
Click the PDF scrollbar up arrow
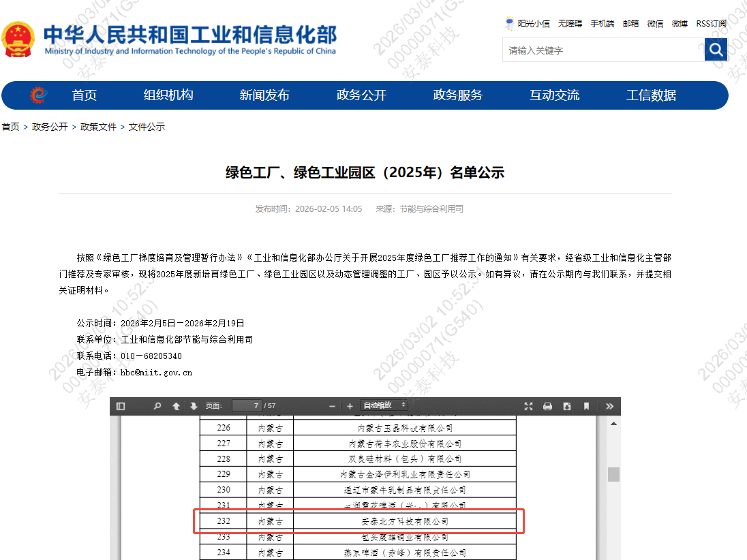[x=613, y=424]
